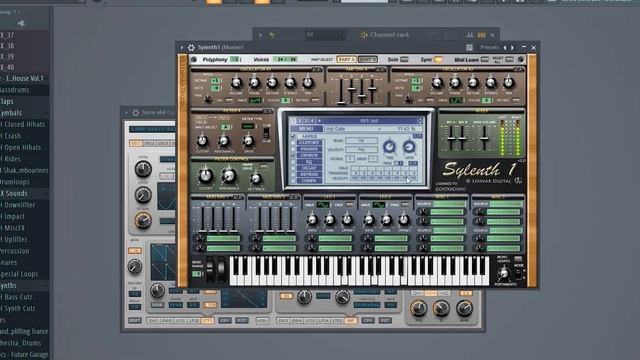Click LFO 2 Offset knob
The image size is (640, 360).
click(x=404, y=220)
